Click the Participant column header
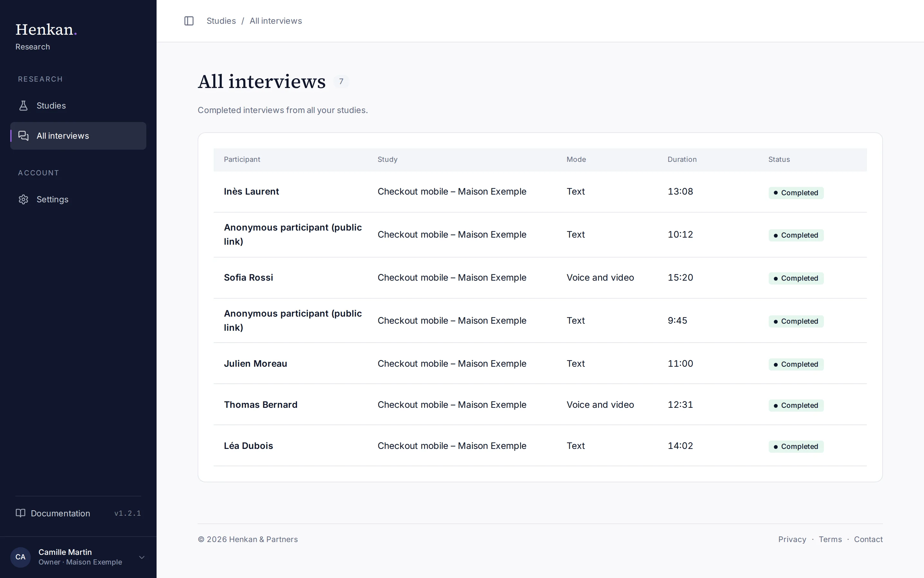 [x=242, y=159]
